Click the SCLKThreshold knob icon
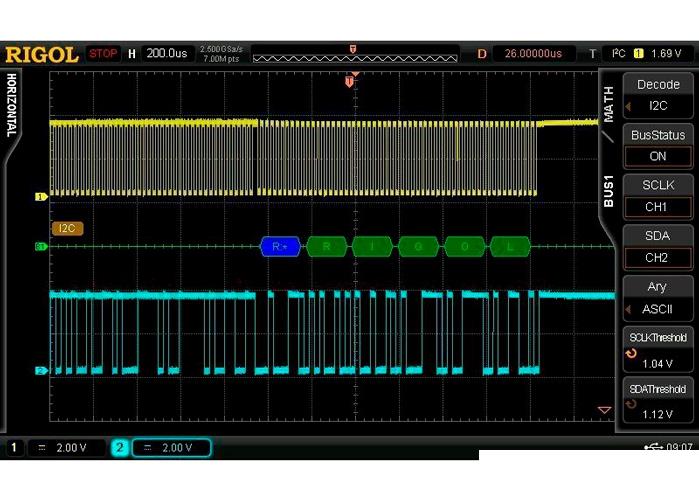Screen dimensions: 699x500 631,354
